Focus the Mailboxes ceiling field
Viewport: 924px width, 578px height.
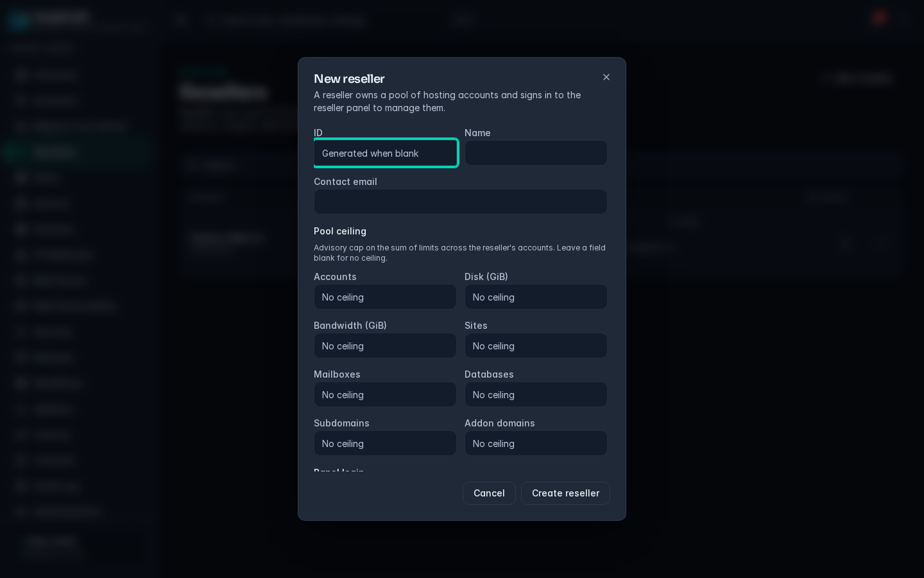(385, 394)
